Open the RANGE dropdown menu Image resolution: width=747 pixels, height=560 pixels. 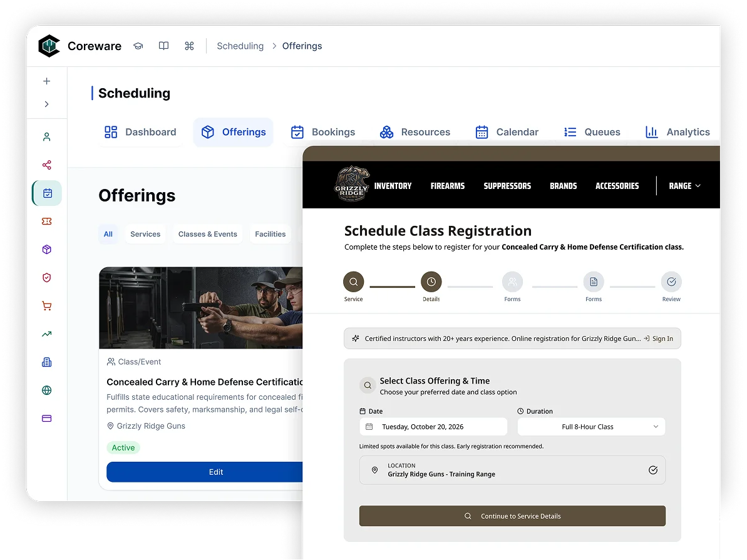[684, 186]
